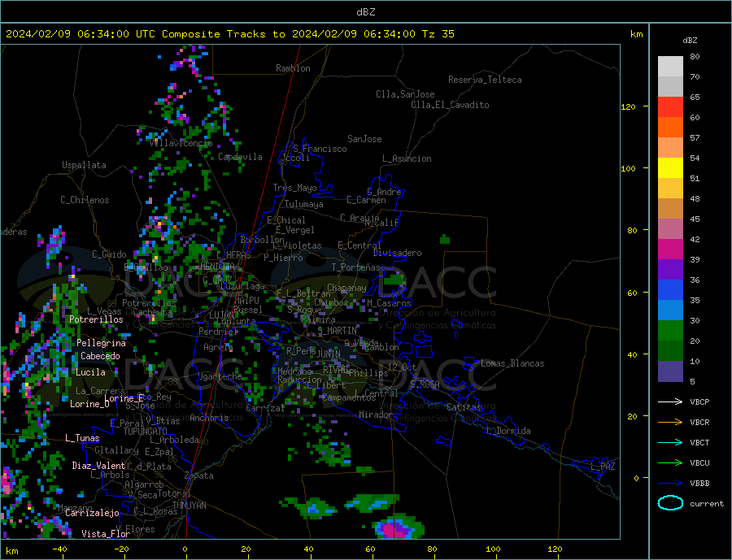Screen dimensions: 732x560
Task: Click the 'Lucila' station label
Action: pyautogui.click(x=90, y=372)
